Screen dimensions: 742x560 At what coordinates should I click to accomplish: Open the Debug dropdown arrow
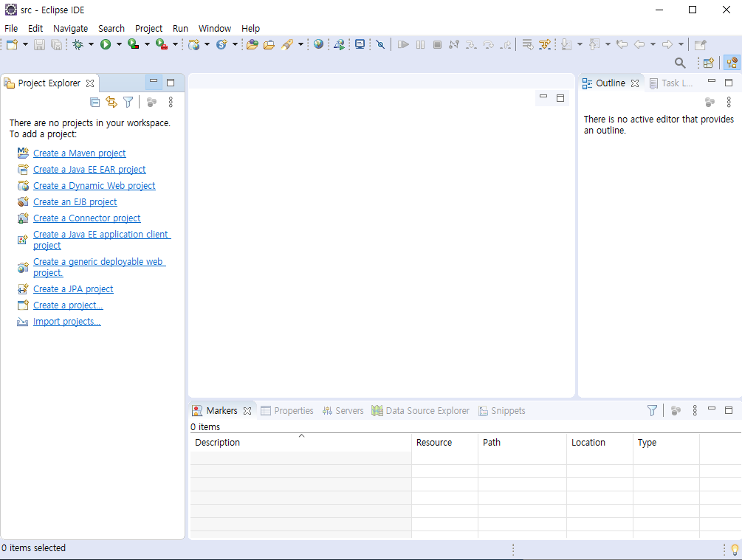tap(91, 44)
